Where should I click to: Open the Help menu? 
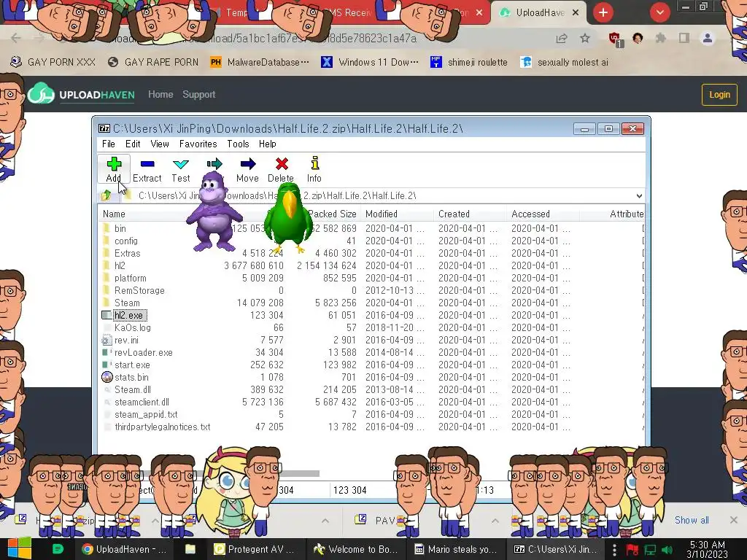[x=267, y=144]
